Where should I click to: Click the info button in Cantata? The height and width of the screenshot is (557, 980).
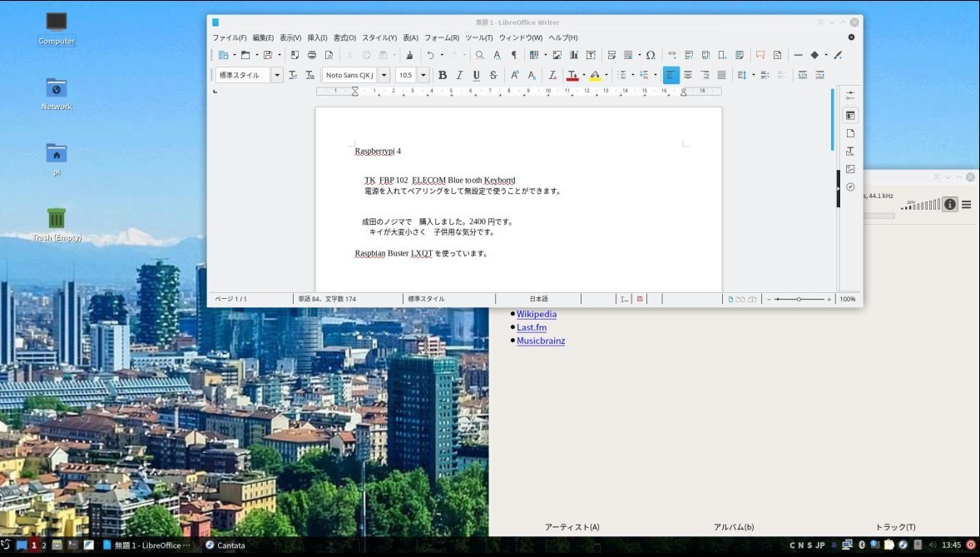tap(950, 205)
